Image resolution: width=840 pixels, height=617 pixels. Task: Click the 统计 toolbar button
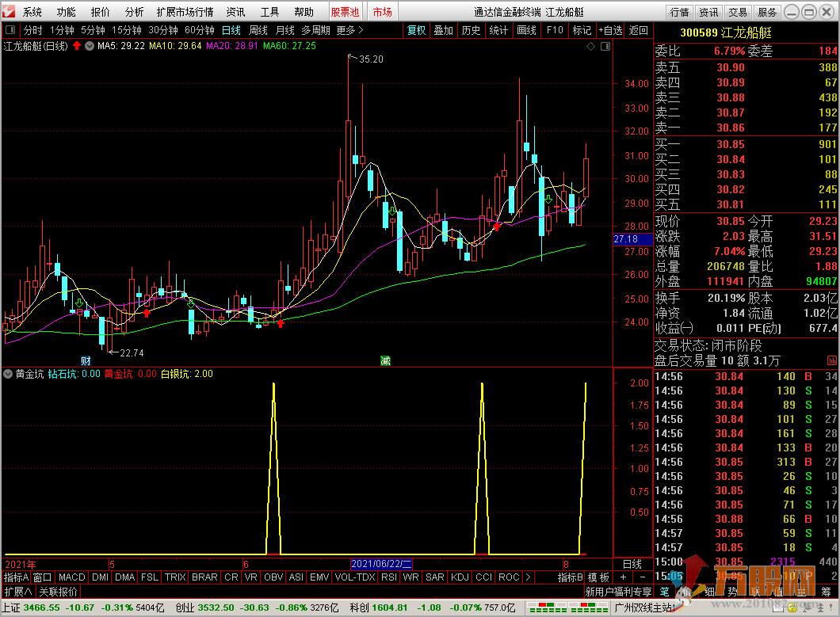[x=498, y=30]
